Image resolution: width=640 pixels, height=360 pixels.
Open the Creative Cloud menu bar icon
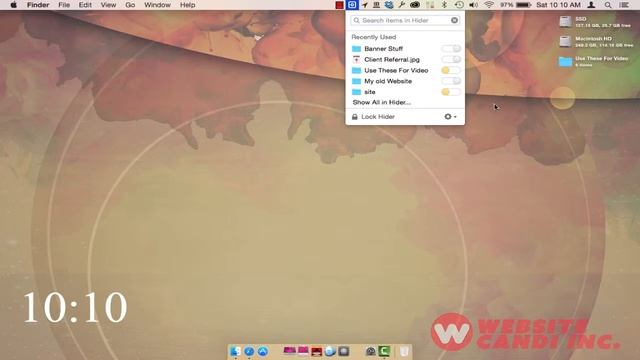point(415,5)
